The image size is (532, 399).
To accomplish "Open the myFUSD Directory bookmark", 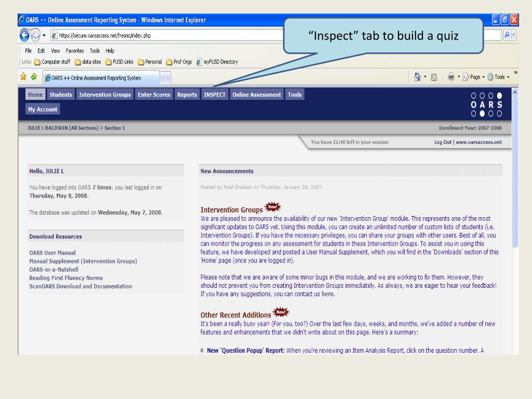I will (217, 62).
